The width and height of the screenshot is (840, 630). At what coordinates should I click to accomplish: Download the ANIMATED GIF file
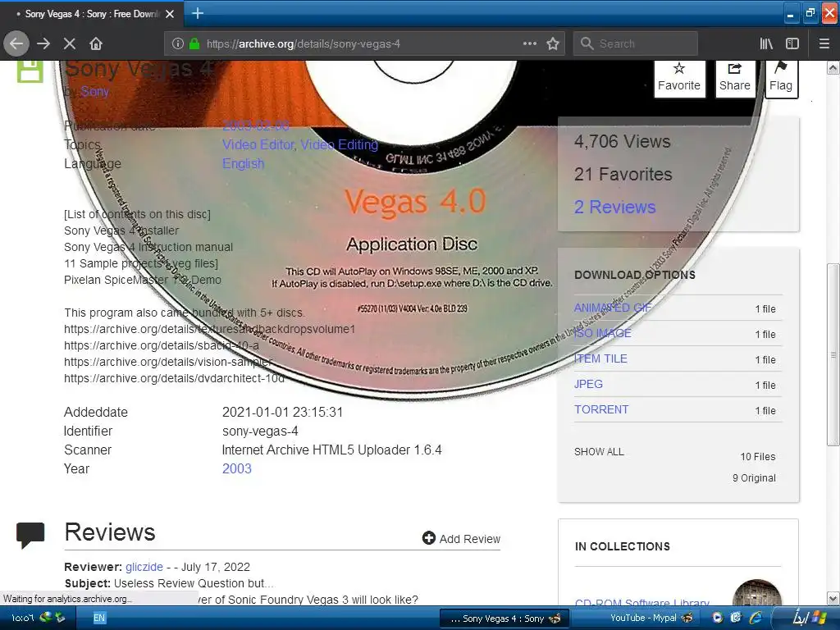tap(613, 308)
